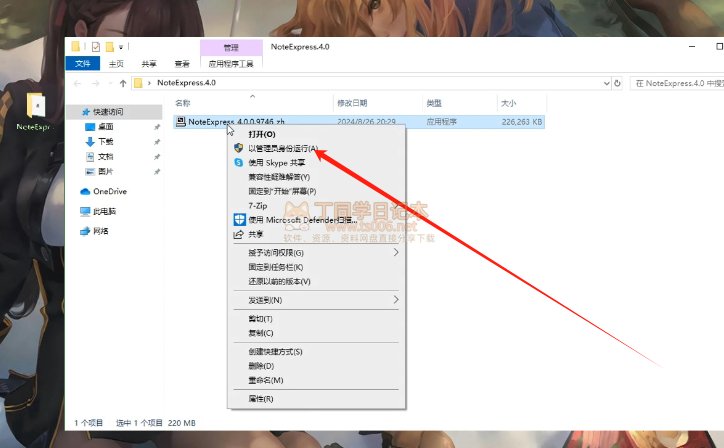724x448 pixels.
Task: Click the share icon beside 共享 in context menu
Action: pos(238,234)
